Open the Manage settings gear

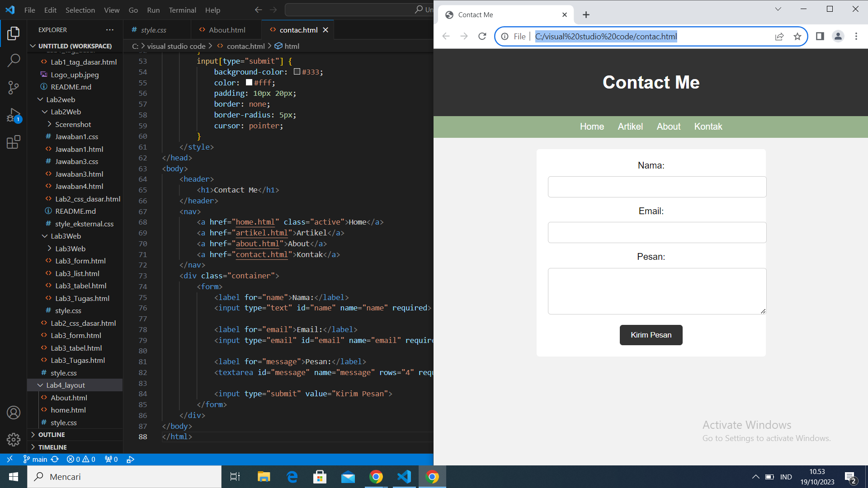tap(14, 439)
